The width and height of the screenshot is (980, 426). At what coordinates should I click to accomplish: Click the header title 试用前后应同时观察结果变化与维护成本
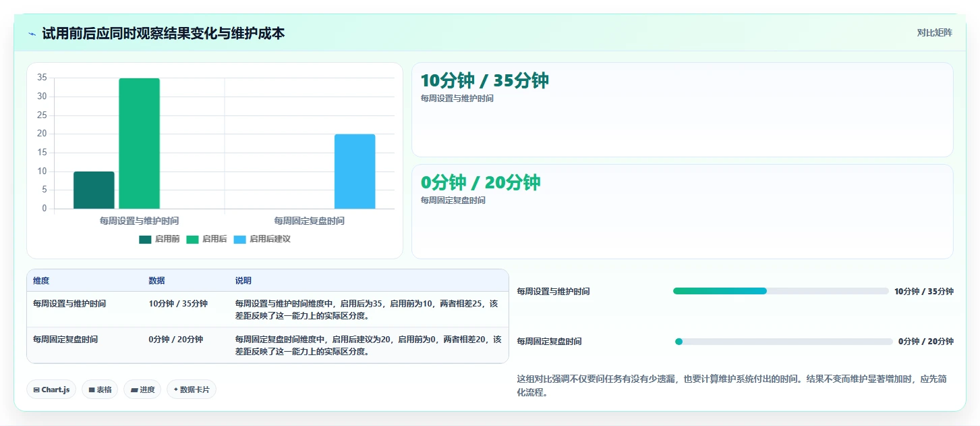tap(163, 33)
